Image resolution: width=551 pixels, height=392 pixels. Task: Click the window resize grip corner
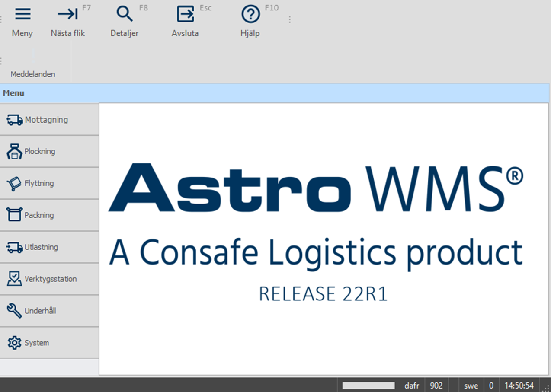pos(546,388)
